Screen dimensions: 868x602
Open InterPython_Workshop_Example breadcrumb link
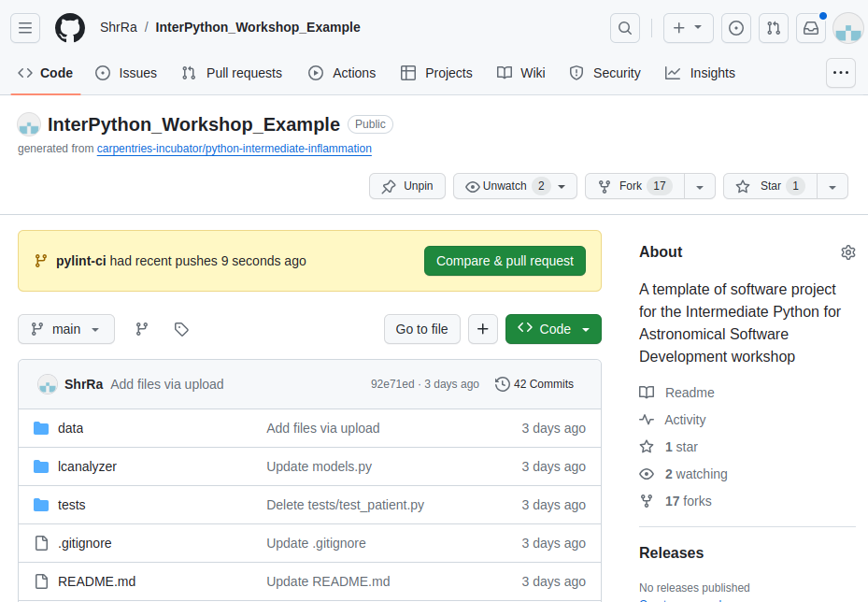click(258, 27)
